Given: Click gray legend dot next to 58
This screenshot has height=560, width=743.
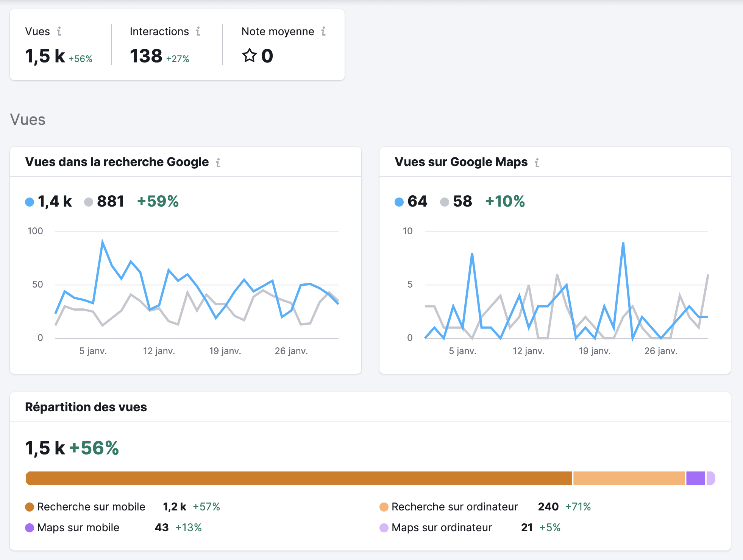Looking at the screenshot, I should (445, 202).
